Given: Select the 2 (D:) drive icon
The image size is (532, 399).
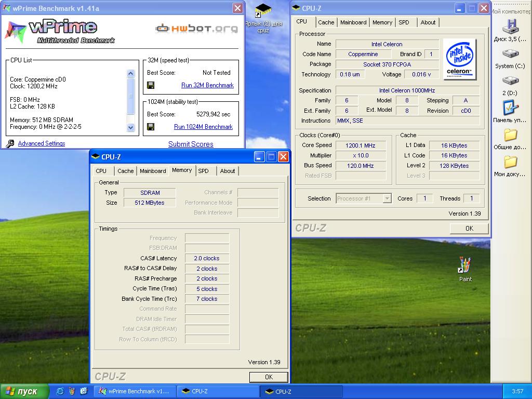Looking at the screenshot, I should [x=510, y=81].
